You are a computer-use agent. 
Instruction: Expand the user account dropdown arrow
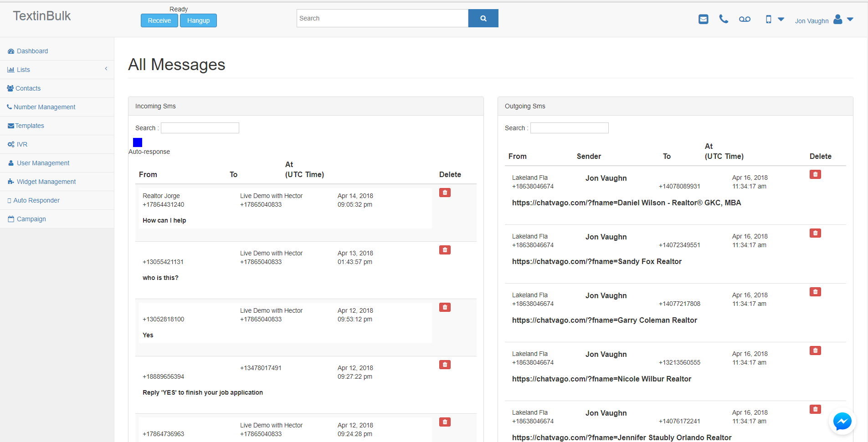click(850, 19)
